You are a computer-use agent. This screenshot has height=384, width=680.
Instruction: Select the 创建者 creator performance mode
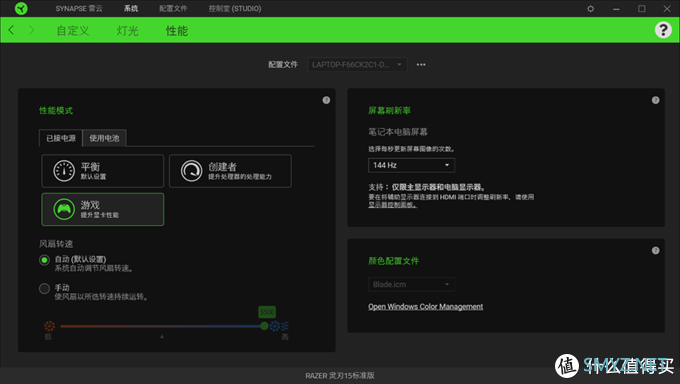coord(230,171)
